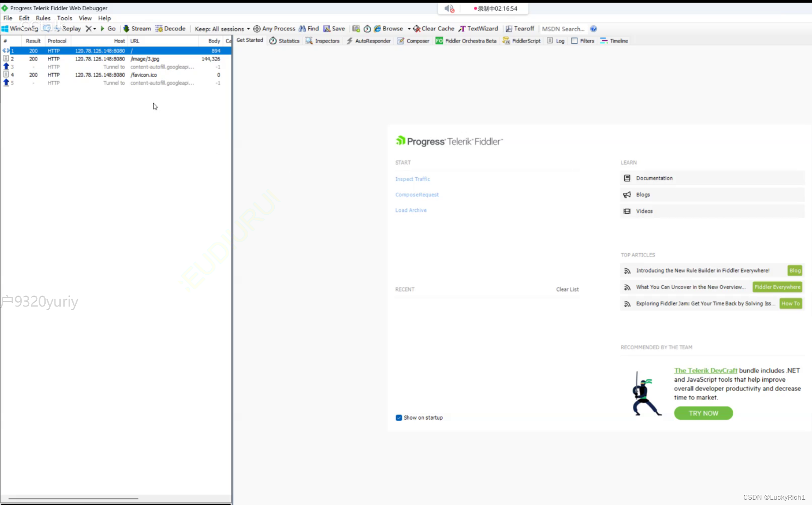Uncheck Show on startup checkbox

(398, 418)
